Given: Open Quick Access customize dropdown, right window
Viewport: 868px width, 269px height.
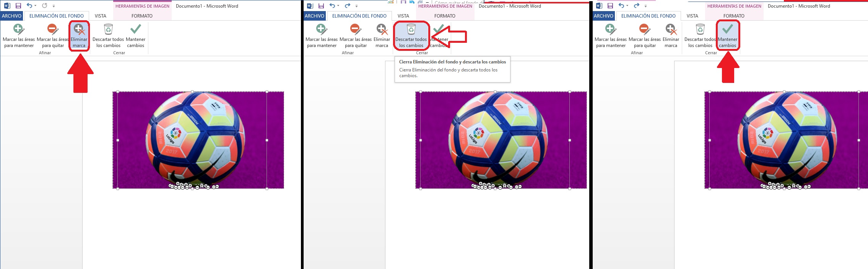Looking at the screenshot, I should click(645, 6).
